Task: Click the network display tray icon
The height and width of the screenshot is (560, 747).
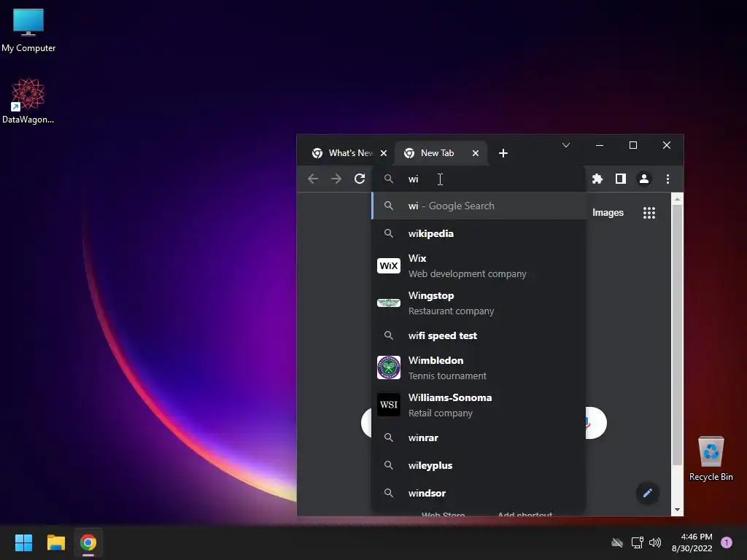Action: 637,542
